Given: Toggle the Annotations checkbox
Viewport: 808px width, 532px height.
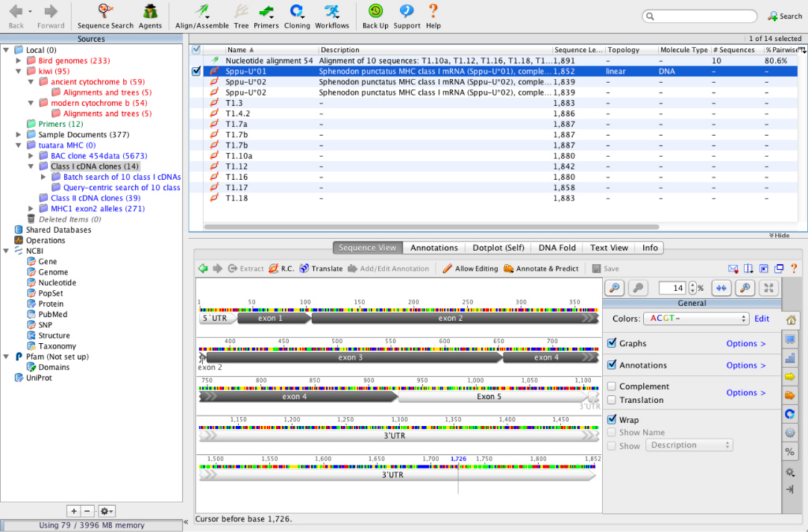Looking at the screenshot, I should (612, 365).
